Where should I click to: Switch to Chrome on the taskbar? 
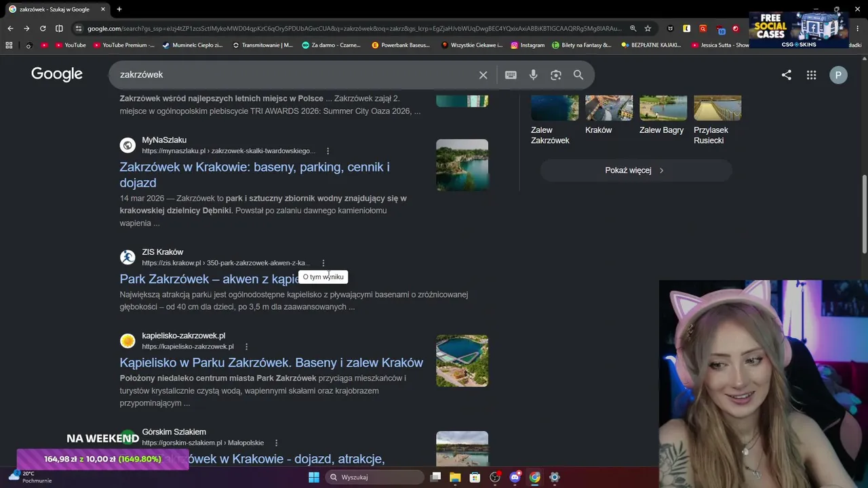[x=535, y=477]
